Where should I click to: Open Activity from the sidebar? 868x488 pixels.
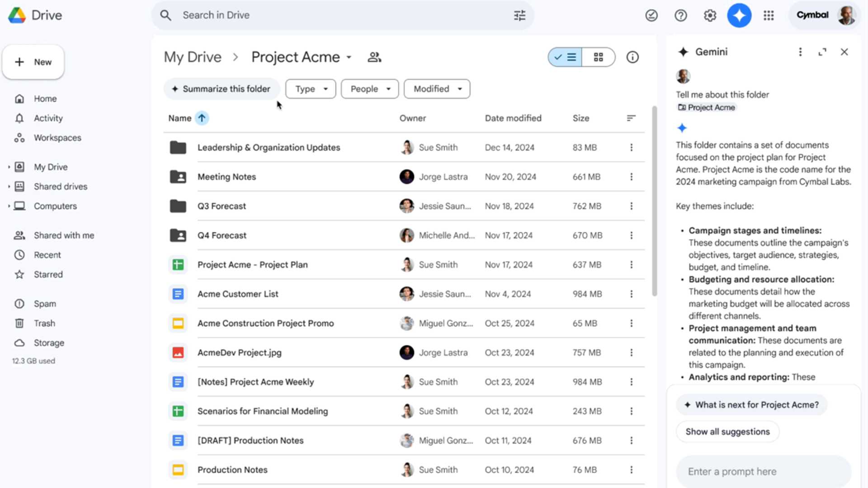48,118
